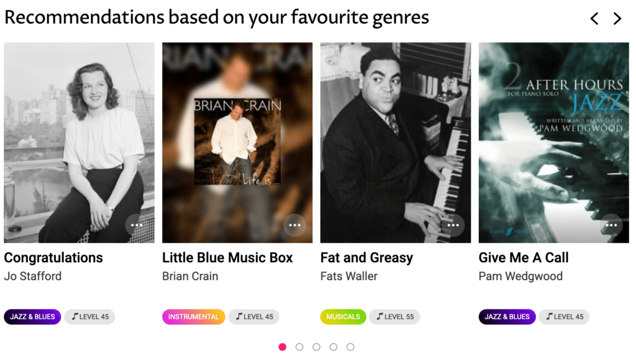Open the Fats Waller artist name

click(x=348, y=276)
